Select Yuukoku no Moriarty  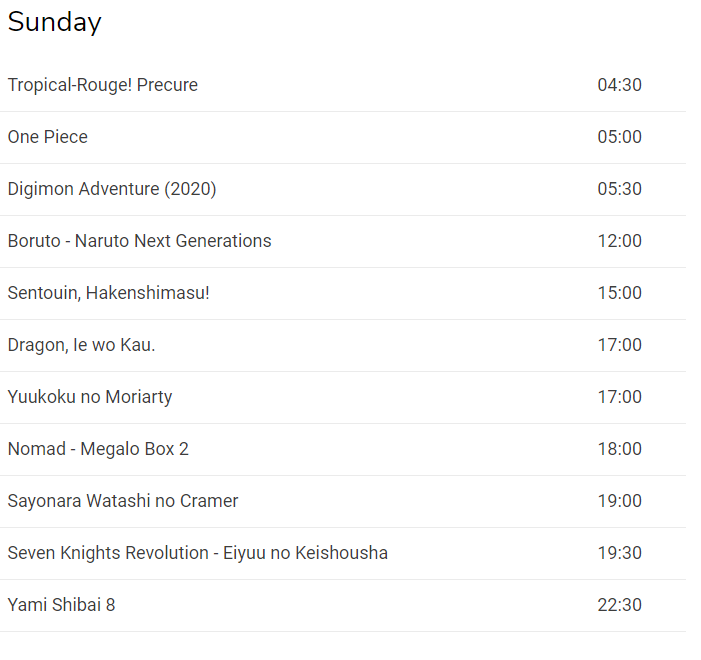tap(90, 397)
